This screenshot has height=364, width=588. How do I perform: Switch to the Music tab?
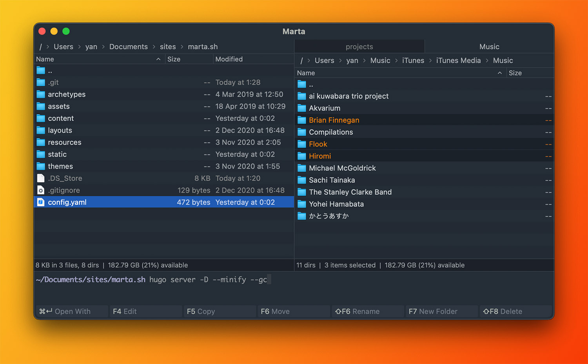489,47
